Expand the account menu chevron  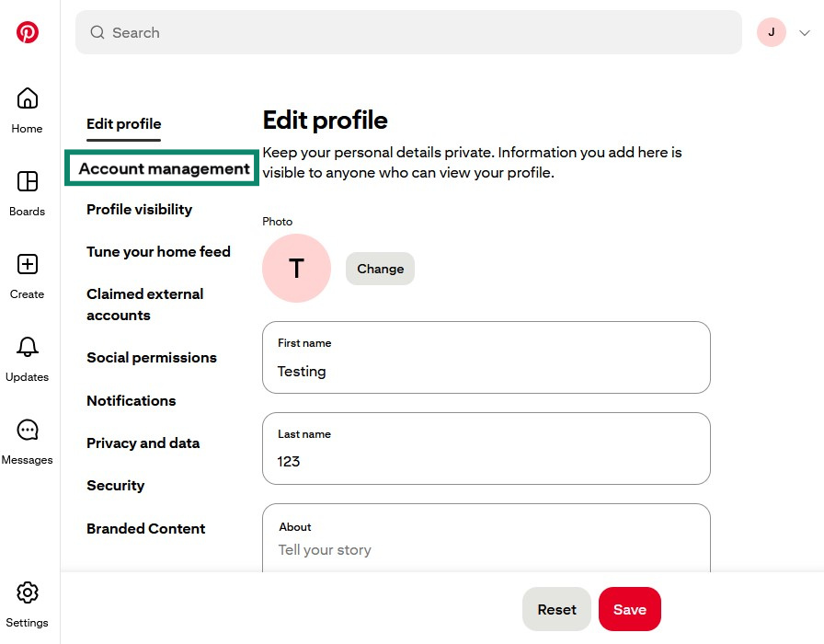(x=805, y=31)
